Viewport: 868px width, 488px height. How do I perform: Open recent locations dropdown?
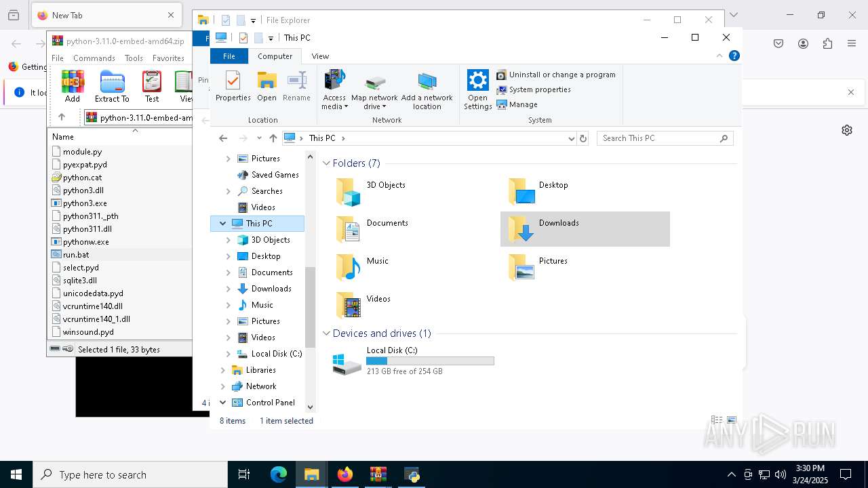pyautogui.click(x=259, y=138)
